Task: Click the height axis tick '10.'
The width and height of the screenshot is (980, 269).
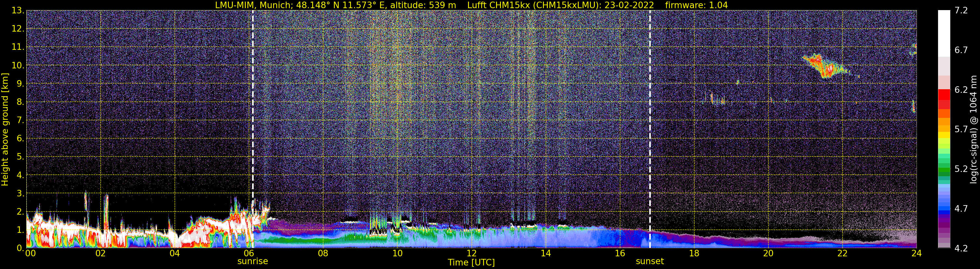Action: coord(18,65)
